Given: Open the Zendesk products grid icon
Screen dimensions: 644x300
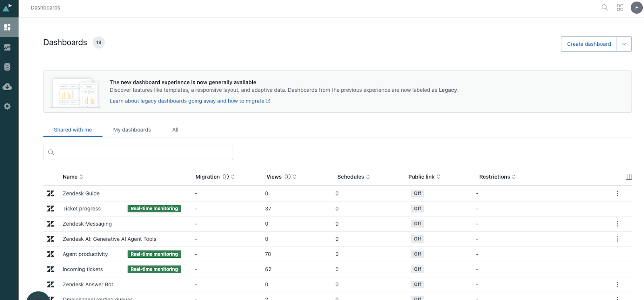Looking at the screenshot, I should [620, 8].
